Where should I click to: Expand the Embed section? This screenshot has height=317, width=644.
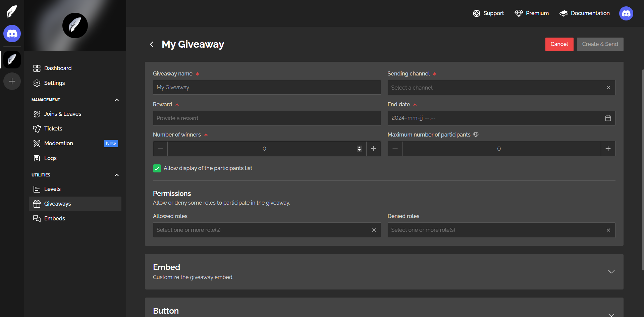[x=611, y=272]
